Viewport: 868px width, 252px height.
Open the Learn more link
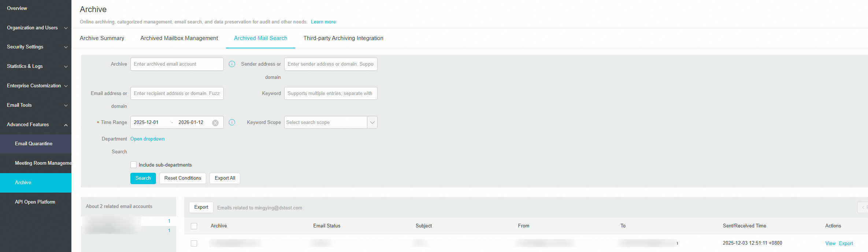click(x=323, y=22)
